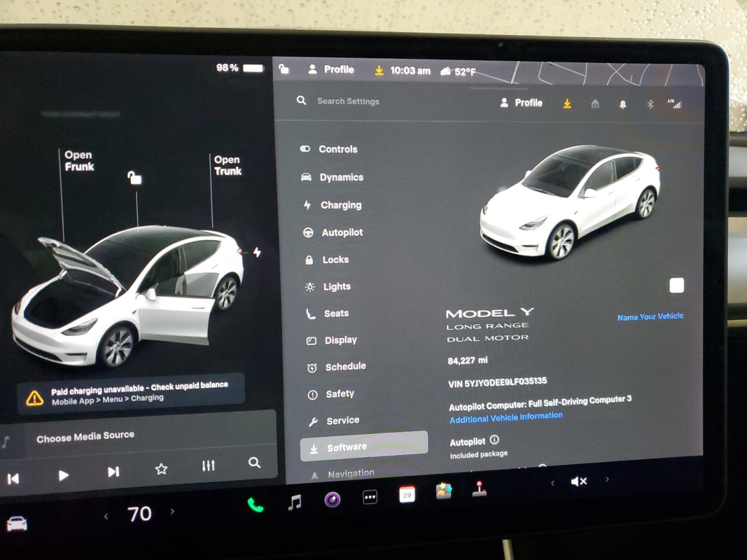Open the notifications bell icon

(x=622, y=104)
